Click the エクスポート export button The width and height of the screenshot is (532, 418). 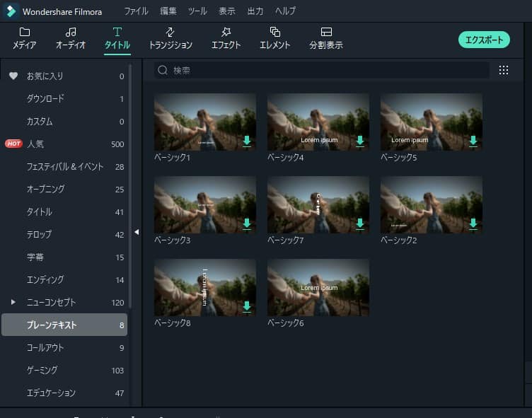pos(484,40)
